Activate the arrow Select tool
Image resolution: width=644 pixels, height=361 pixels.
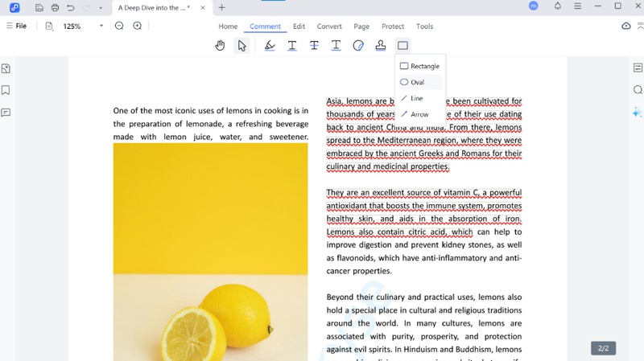click(242, 46)
